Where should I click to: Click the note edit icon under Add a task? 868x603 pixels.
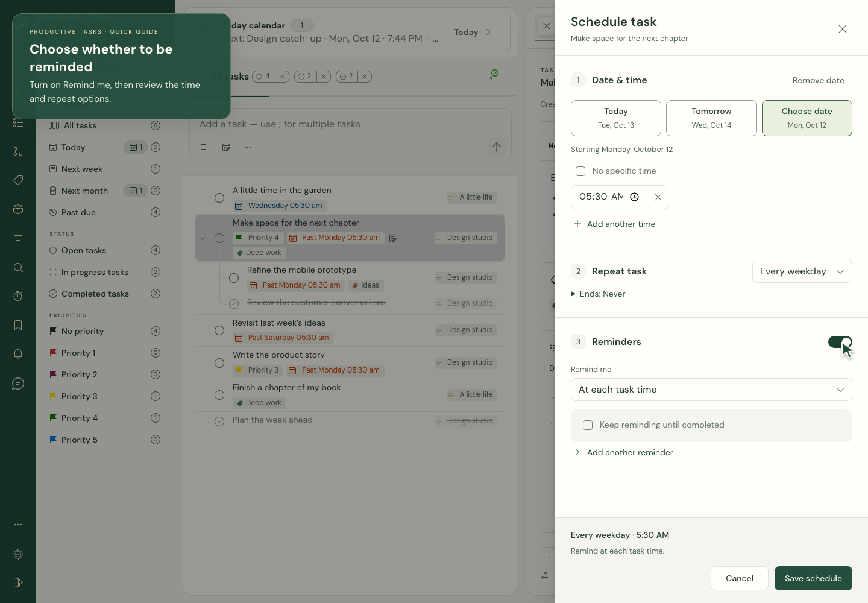(226, 147)
